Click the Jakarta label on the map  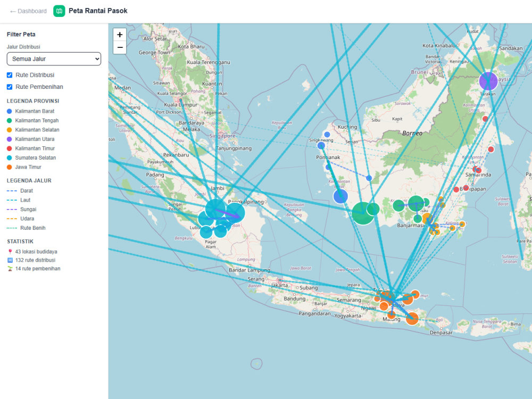point(280,285)
